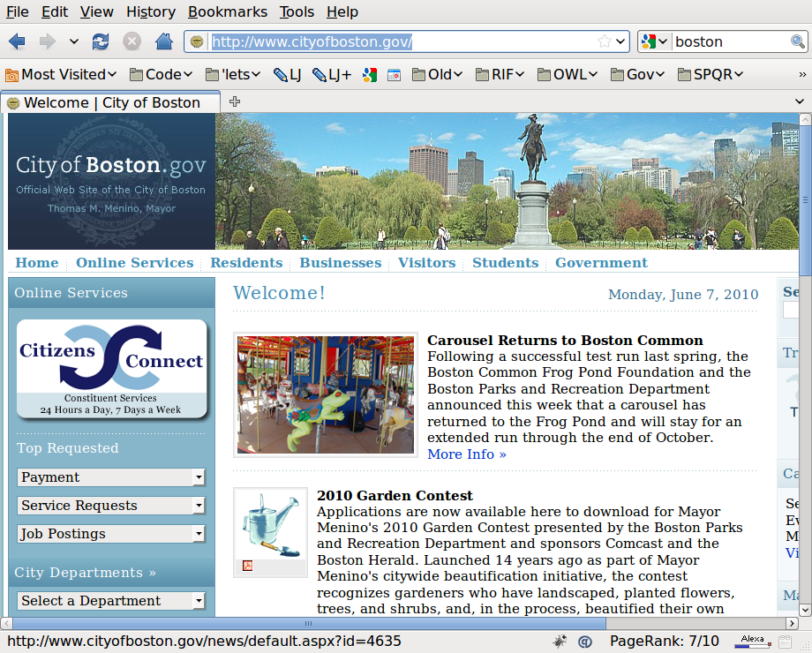Go to browser Home page icon
Image resolution: width=812 pixels, height=653 pixels.
[163, 41]
